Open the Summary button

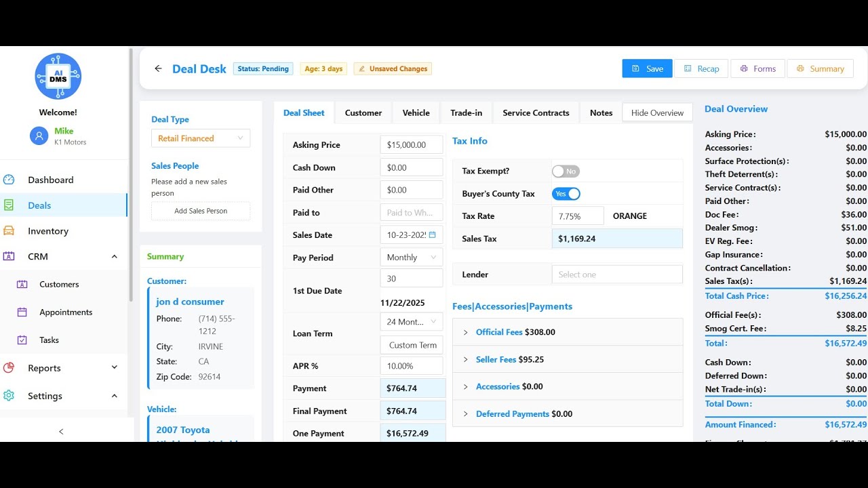[820, 68]
